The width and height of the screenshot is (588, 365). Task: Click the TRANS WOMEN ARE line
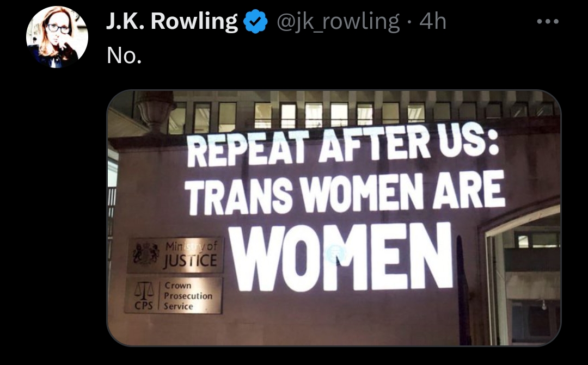click(345, 193)
